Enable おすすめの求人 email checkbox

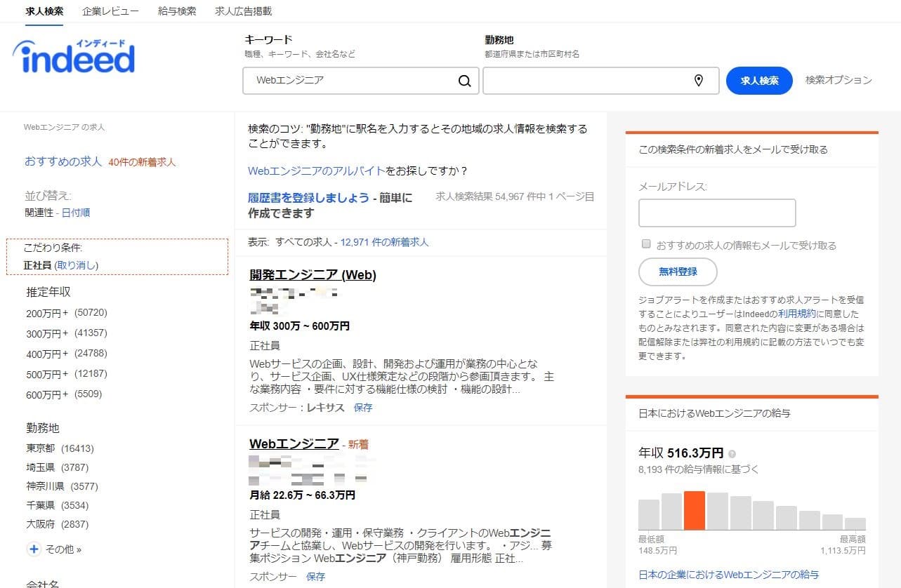point(646,244)
